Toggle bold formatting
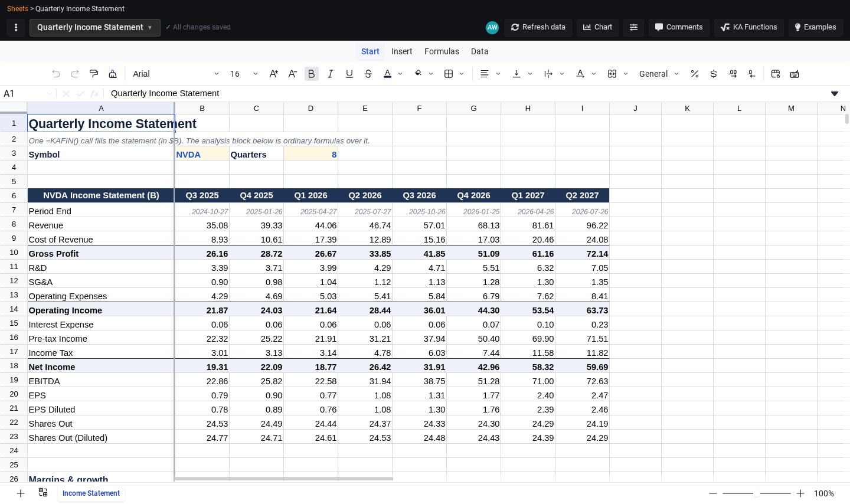850x504 pixels. [312, 74]
